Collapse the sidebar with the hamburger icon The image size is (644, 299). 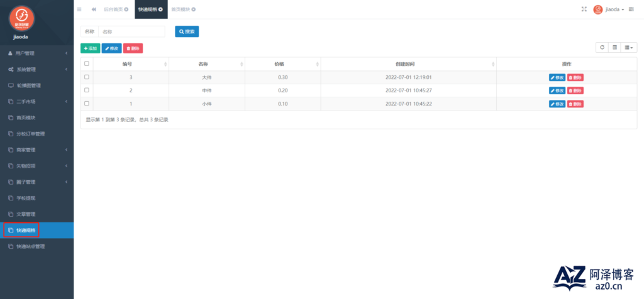coord(79,9)
